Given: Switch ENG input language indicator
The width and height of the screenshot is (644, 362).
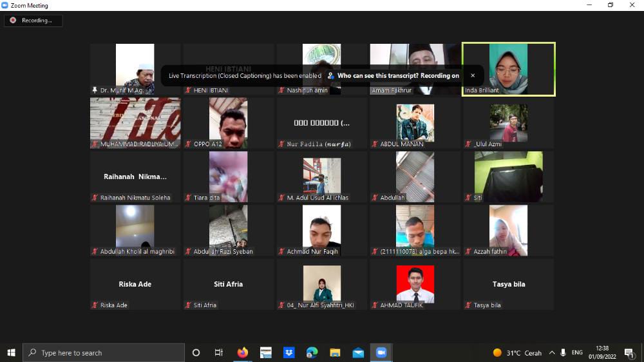Looking at the screenshot, I should (577, 353).
